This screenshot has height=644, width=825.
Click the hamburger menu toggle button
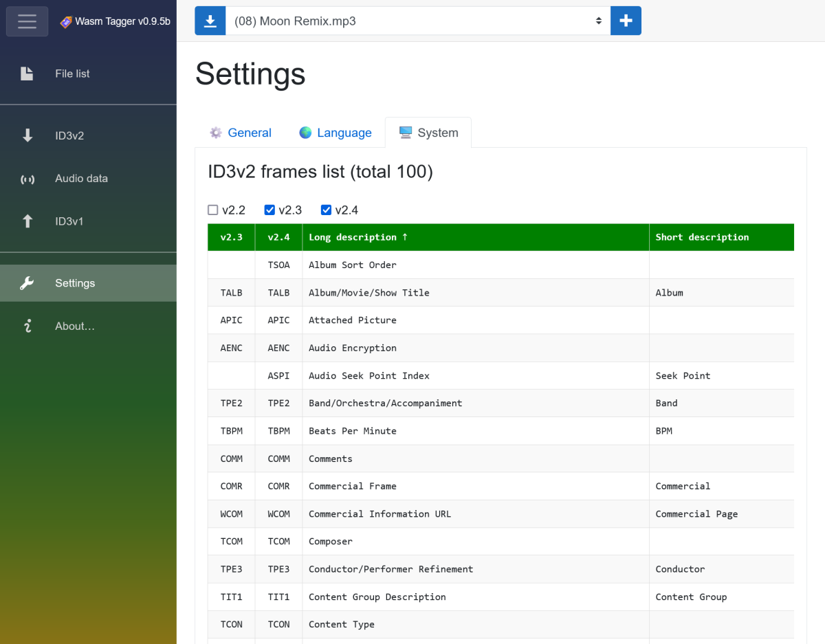(27, 21)
